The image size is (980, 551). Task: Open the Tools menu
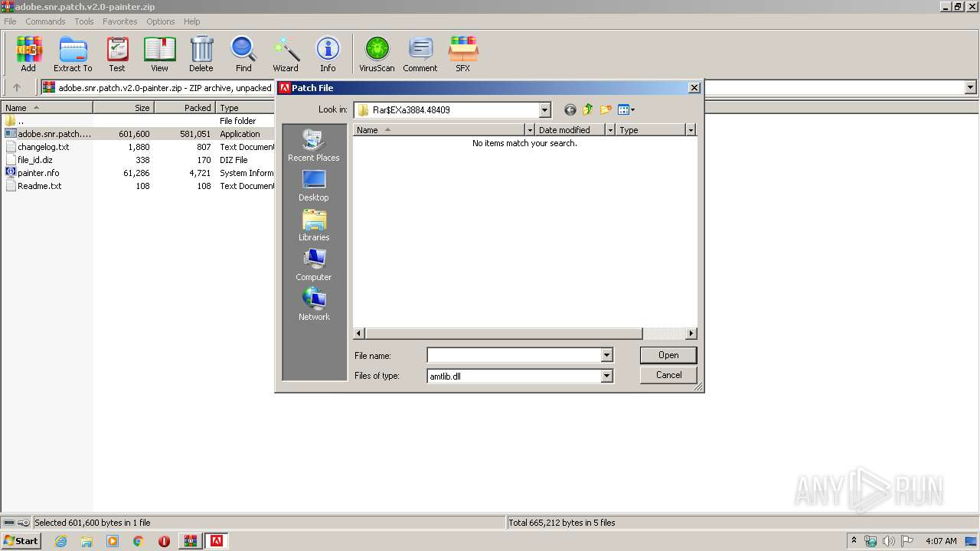pos(84,21)
